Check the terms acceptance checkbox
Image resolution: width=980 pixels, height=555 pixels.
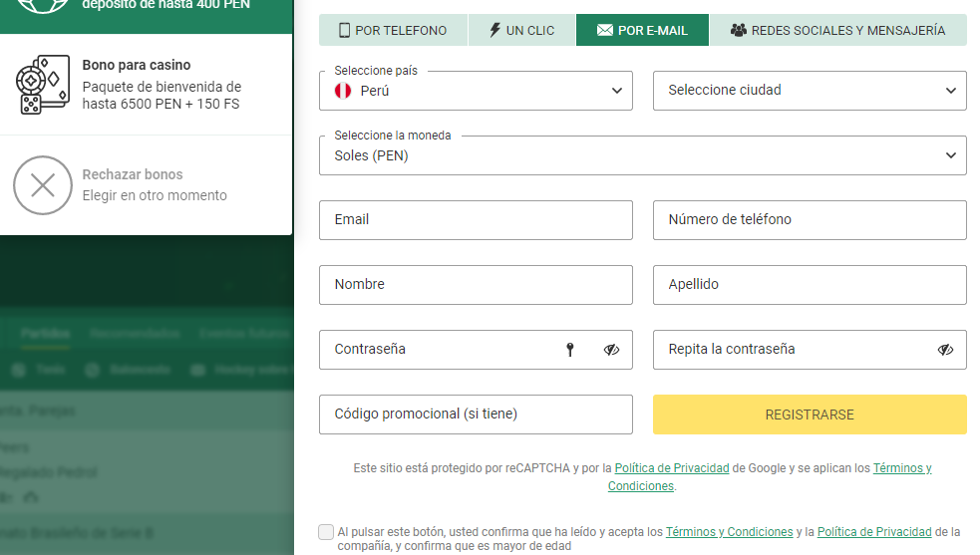(x=326, y=532)
